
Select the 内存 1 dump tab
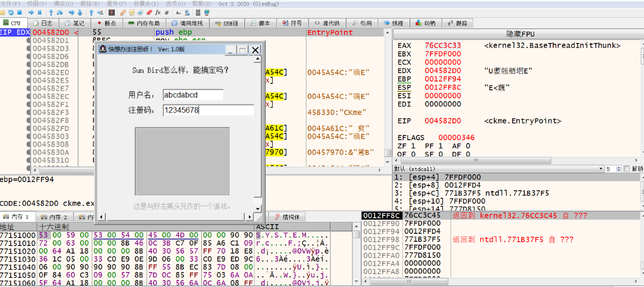tap(18, 217)
